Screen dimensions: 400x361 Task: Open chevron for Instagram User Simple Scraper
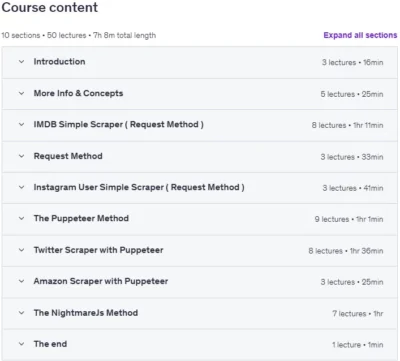(21, 187)
